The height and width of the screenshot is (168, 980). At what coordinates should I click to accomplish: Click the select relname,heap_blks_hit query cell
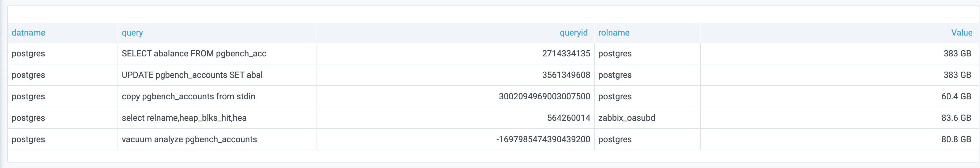[x=184, y=118]
